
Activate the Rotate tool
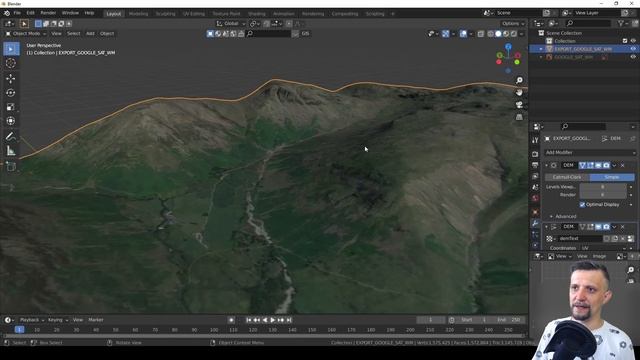11,93
